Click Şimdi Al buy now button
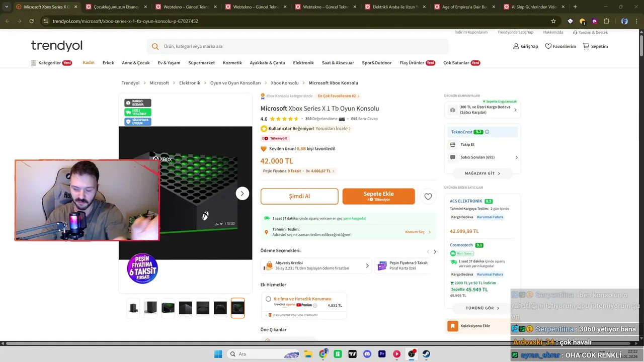The width and height of the screenshot is (644, 362). click(x=299, y=196)
